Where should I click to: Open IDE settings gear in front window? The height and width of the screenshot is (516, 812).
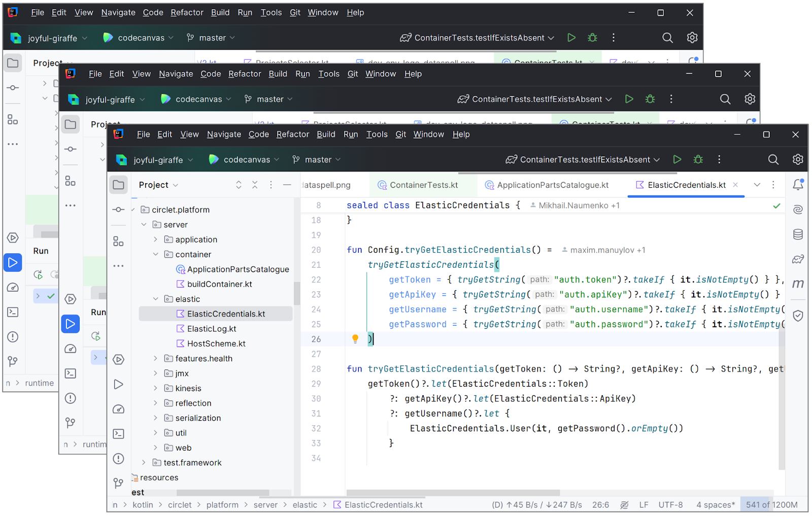point(798,159)
